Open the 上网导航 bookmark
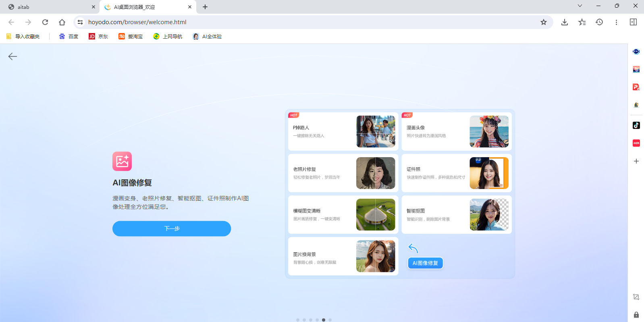Screen dimensions: 644x322 coord(168,36)
